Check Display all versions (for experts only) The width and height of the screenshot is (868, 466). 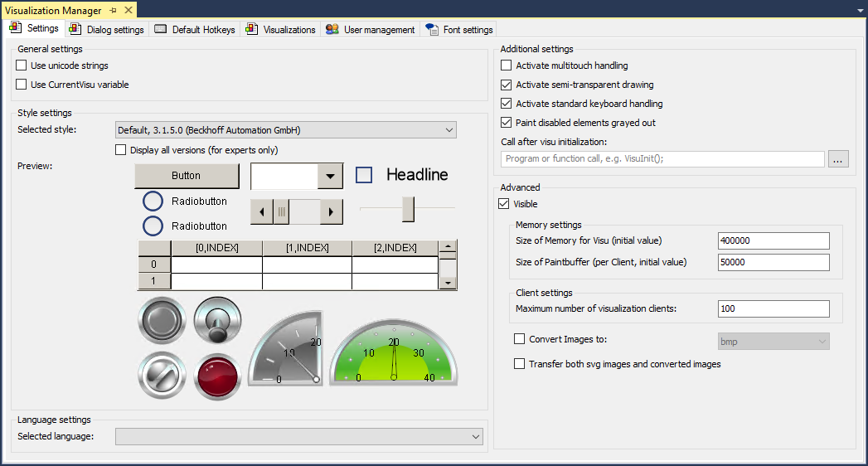pyautogui.click(x=121, y=150)
